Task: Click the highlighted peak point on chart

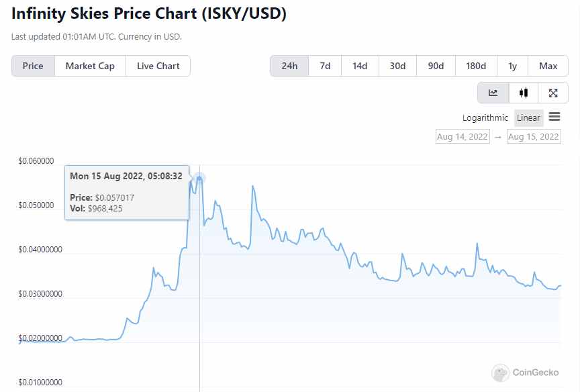Action: pyautogui.click(x=199, y=178)
